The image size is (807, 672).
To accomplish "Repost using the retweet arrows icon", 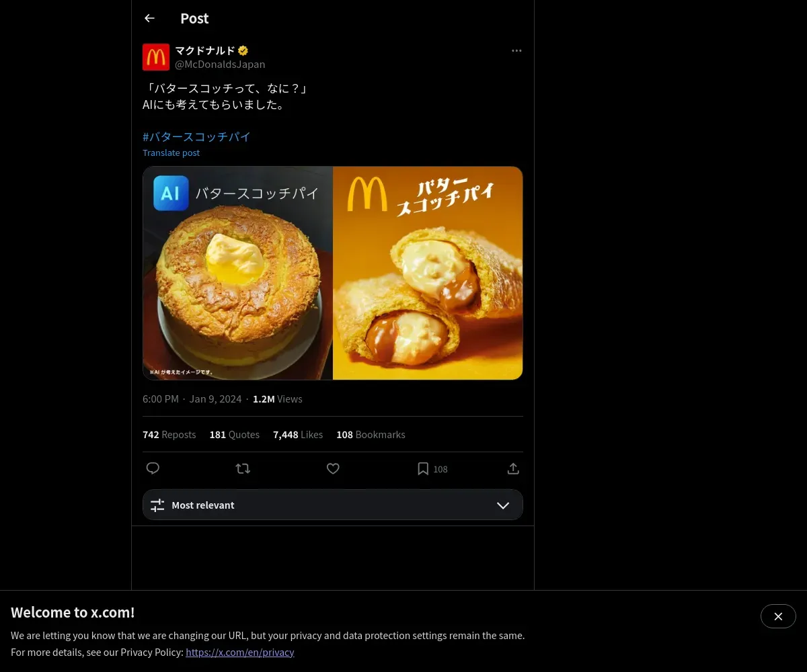I will (x=243, y=468).
